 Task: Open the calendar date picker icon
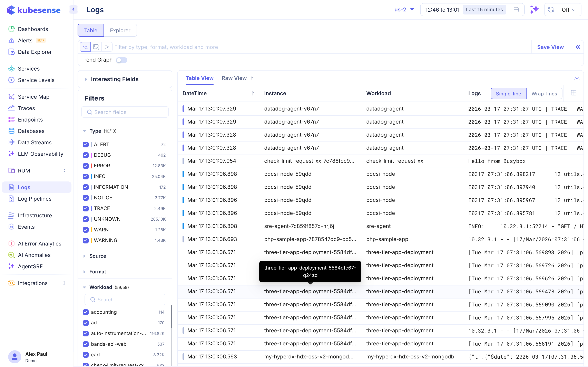tap(516, 9)
